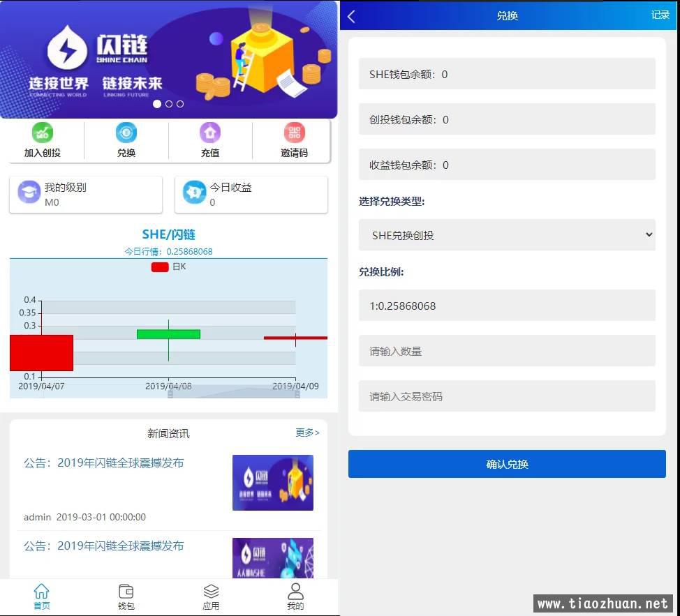Click the 闪链 Shine Chain banner
The height and width of the screenshot is (616, 680).
click(x=169, y=59)
